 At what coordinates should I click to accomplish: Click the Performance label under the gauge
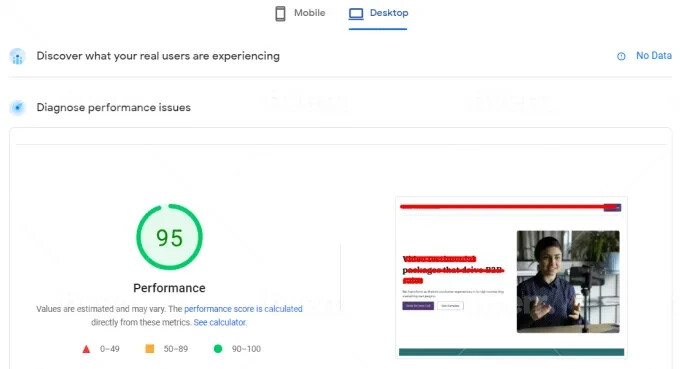[x=169, y=288]
